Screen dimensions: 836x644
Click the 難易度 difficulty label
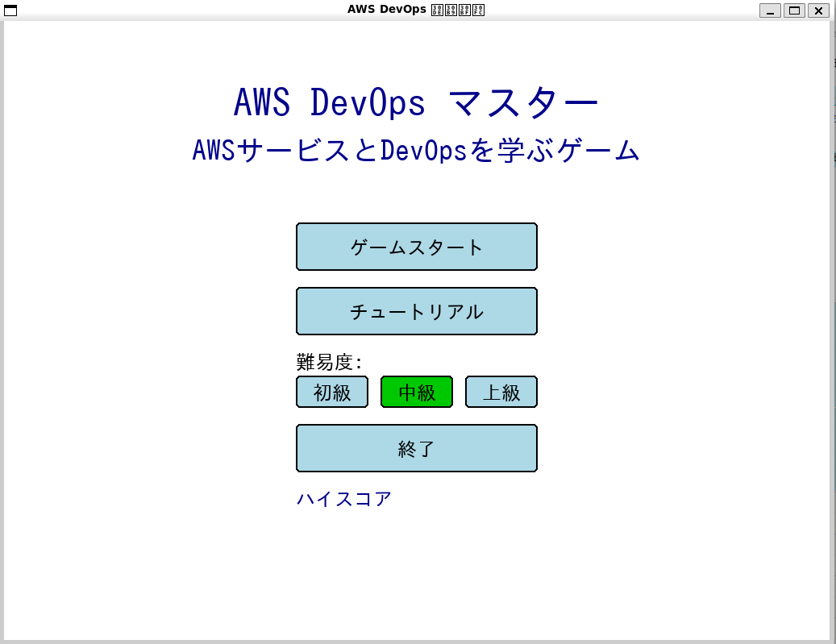click(x=329, y=363)
